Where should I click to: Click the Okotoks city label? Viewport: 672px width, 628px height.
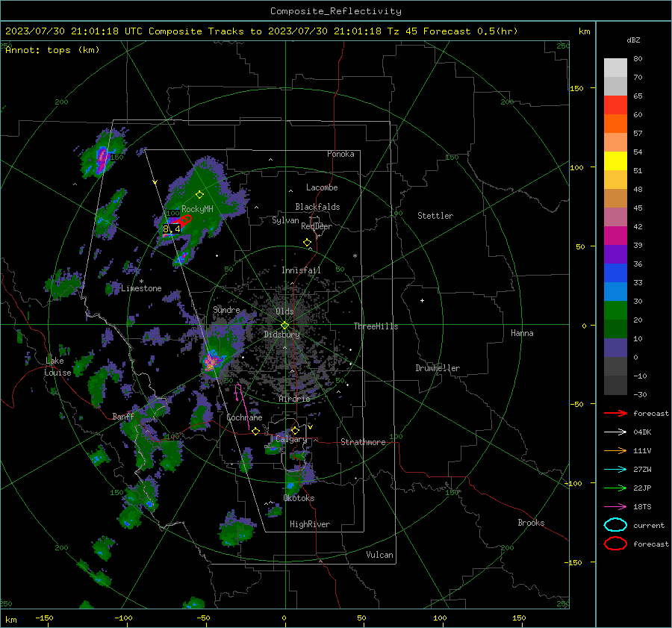point(299,497)
